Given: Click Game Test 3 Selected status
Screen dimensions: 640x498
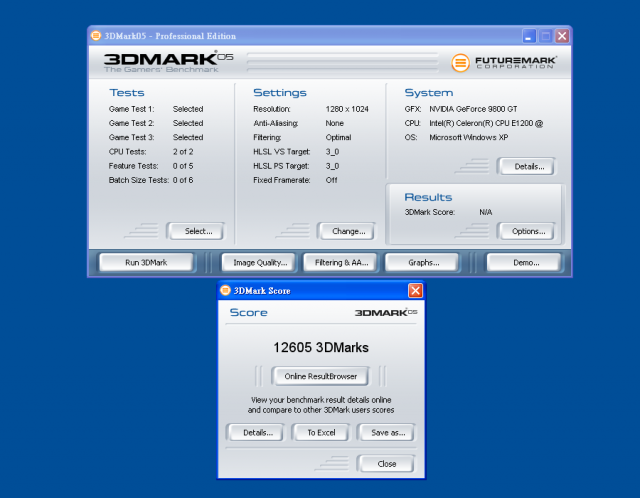Looking at the screenshot, I should (188, 138).
